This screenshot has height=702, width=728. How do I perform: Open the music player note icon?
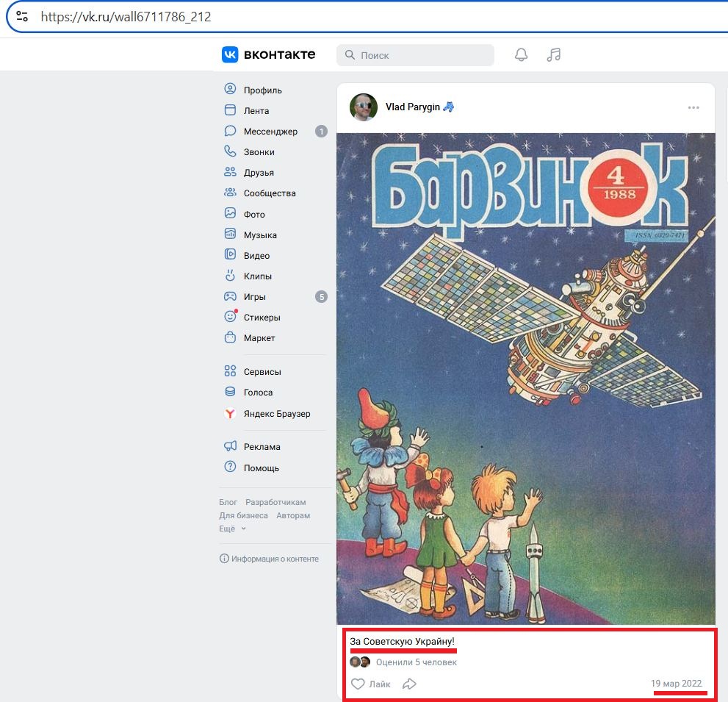pos(553,55)
